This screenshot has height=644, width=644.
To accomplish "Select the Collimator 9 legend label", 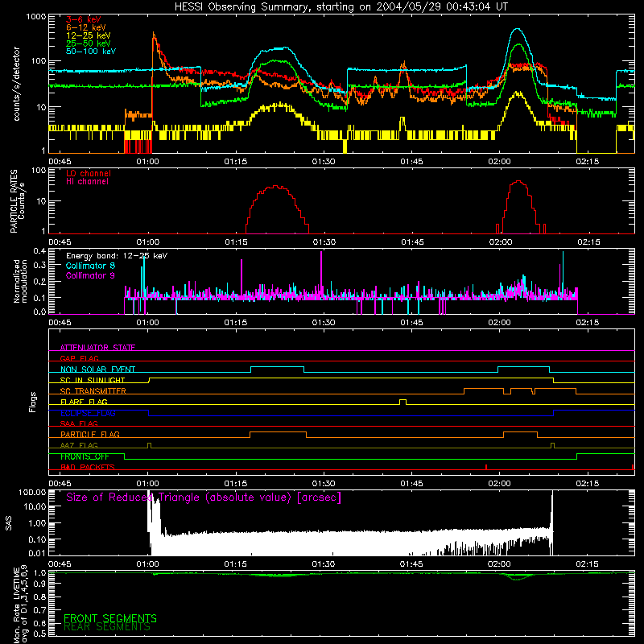I will click(90, 275).
